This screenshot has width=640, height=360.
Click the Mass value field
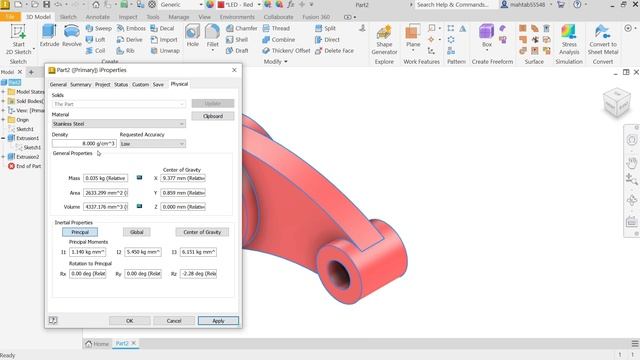coord(106,178)
